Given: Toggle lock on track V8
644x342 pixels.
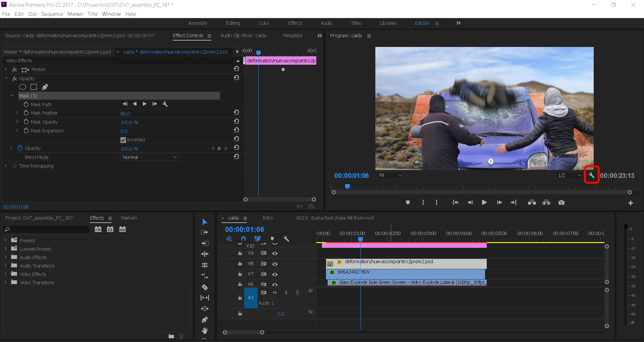Looking at the screenshot, I should click(x=240, y=264).
